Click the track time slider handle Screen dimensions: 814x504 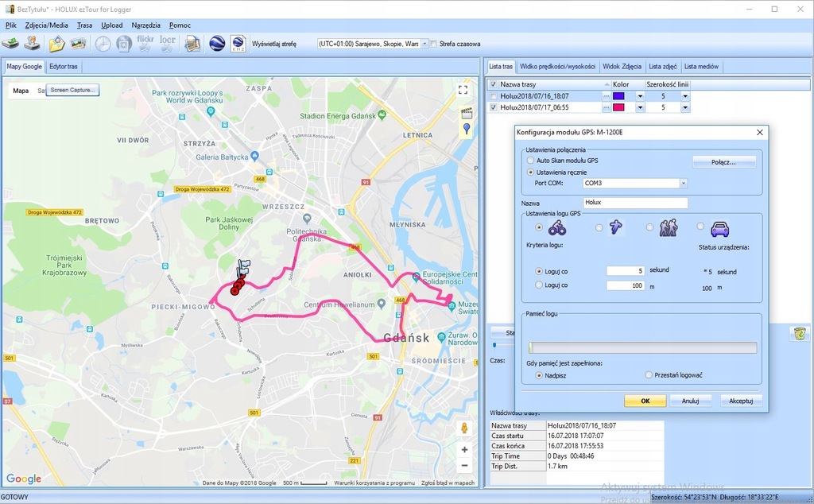(x=494, y=345)
